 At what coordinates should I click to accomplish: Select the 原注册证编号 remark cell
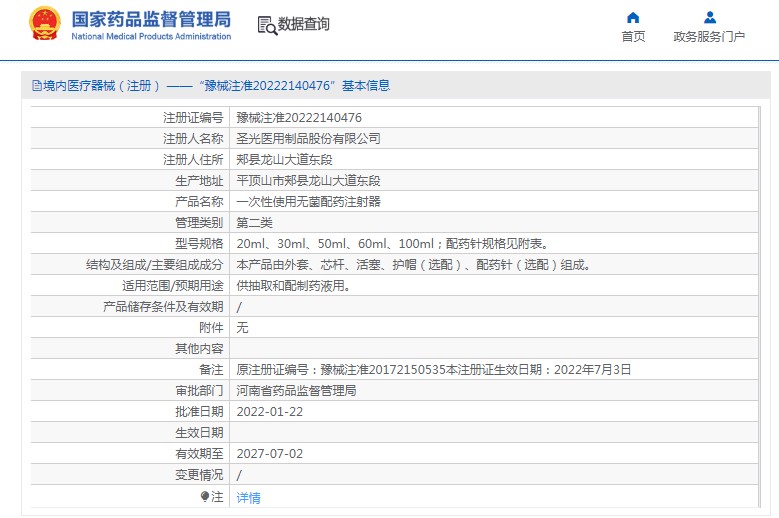493,370
